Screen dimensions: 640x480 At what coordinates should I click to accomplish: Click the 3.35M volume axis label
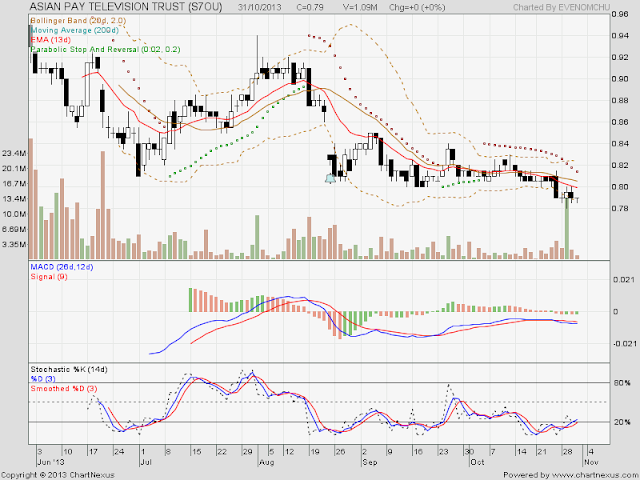point(14,244)
